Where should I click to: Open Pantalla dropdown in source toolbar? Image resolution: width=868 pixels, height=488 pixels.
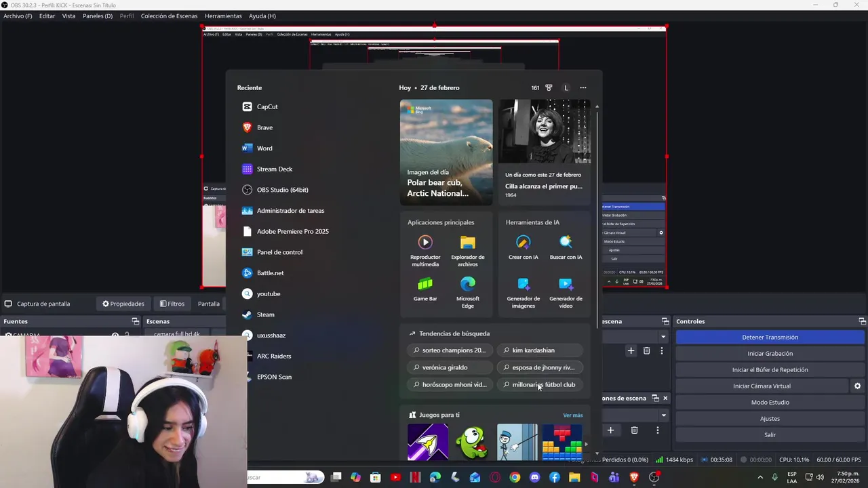point(209,304)
